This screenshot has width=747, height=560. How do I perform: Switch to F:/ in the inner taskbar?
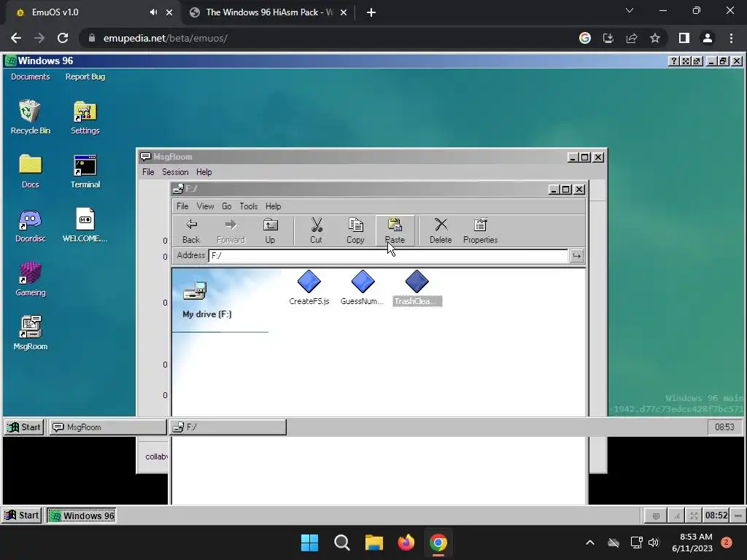coord(228,427)
